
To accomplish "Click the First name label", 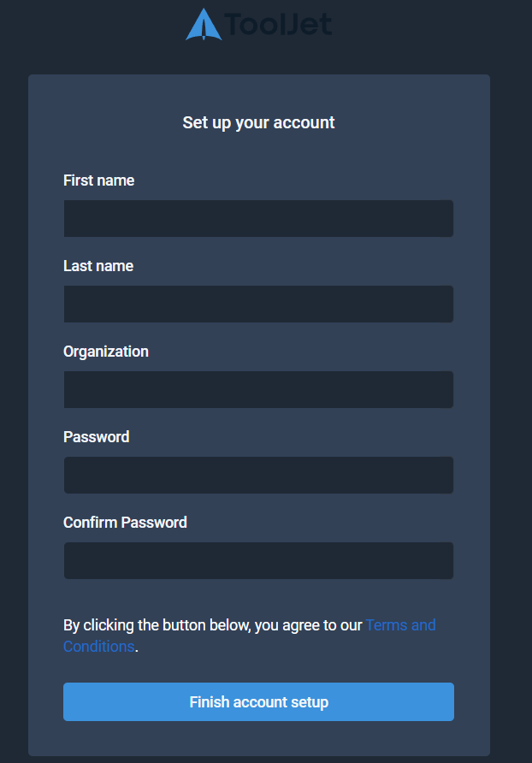I will point(98,180).
